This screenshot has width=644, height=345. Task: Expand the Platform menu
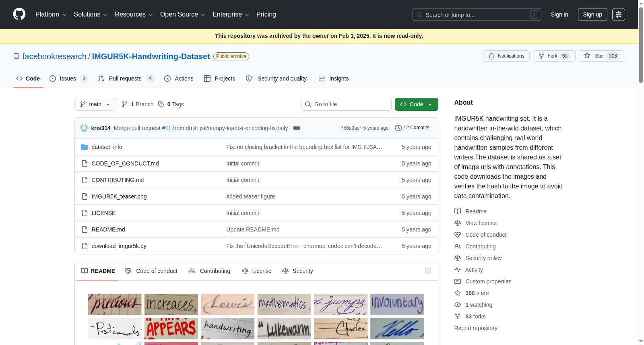point(51,14)
